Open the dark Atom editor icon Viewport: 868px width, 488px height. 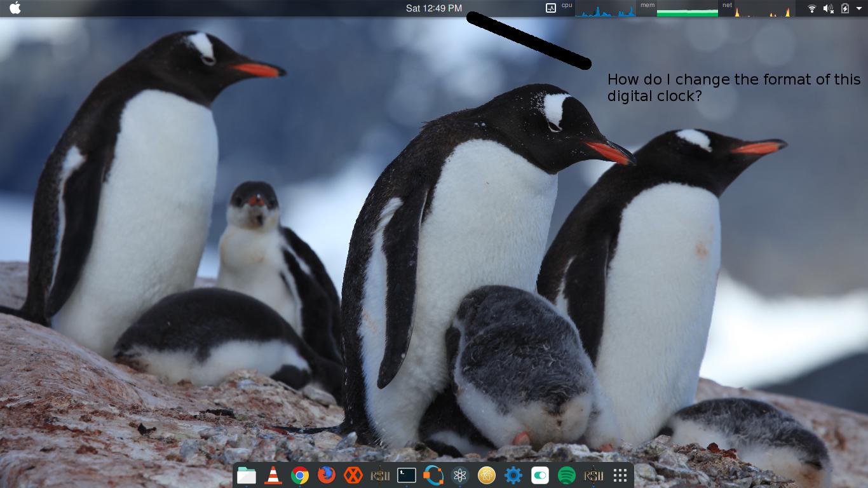[x=460, y=475]
